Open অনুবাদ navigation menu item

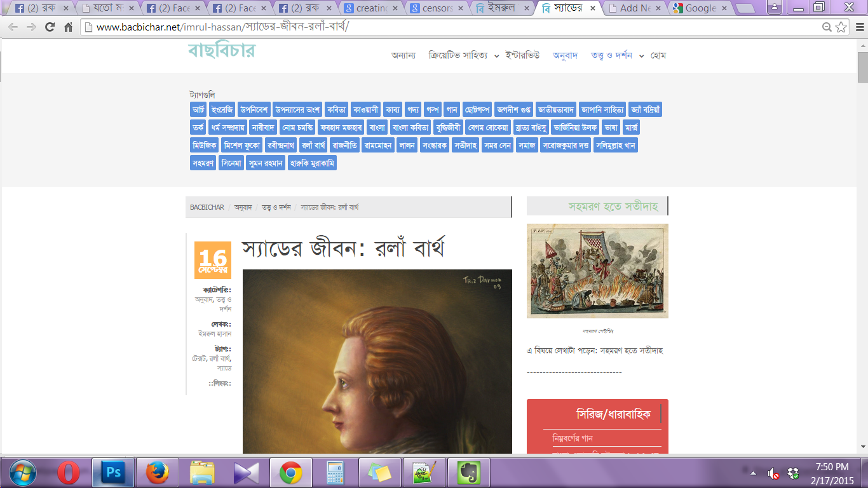(x=565, y=55)
